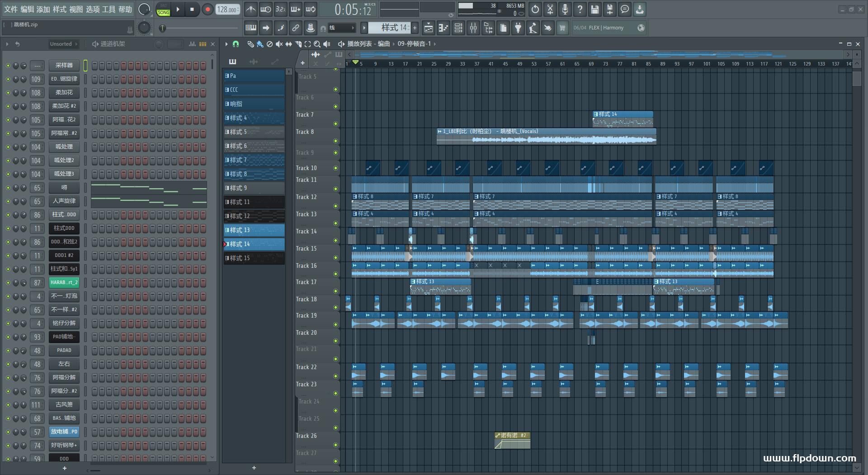The width and height of the screenshot is (868, 475).
Task: Select the playlist Delete tool
Action: 269,44
